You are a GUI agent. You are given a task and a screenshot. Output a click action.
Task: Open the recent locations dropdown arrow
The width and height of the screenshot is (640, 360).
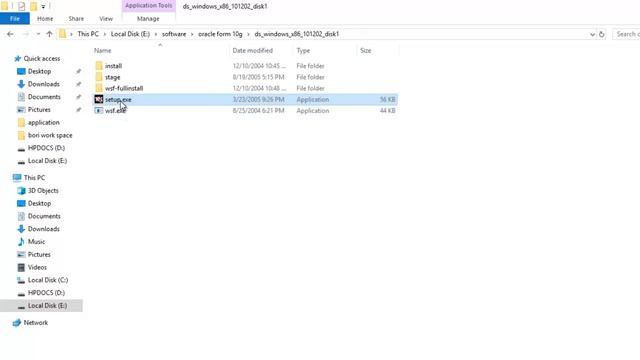[38, 34]
